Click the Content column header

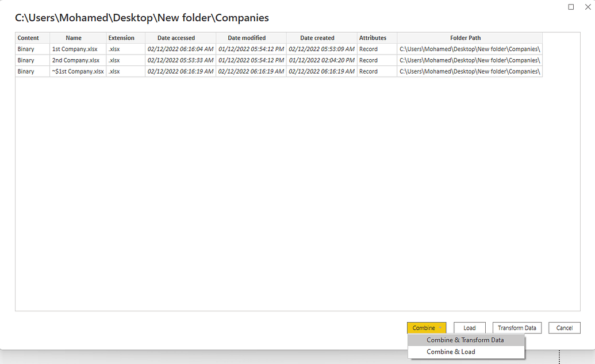pos(28,38)
